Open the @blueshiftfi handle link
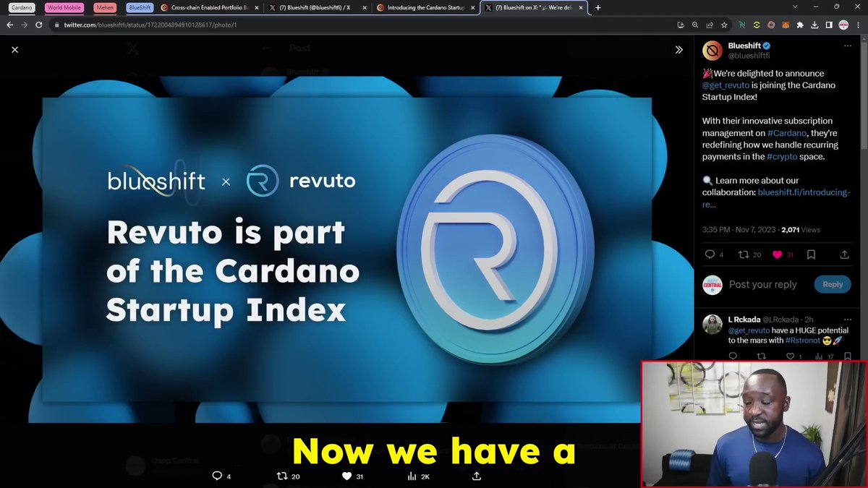 click(x=749, y=56)
